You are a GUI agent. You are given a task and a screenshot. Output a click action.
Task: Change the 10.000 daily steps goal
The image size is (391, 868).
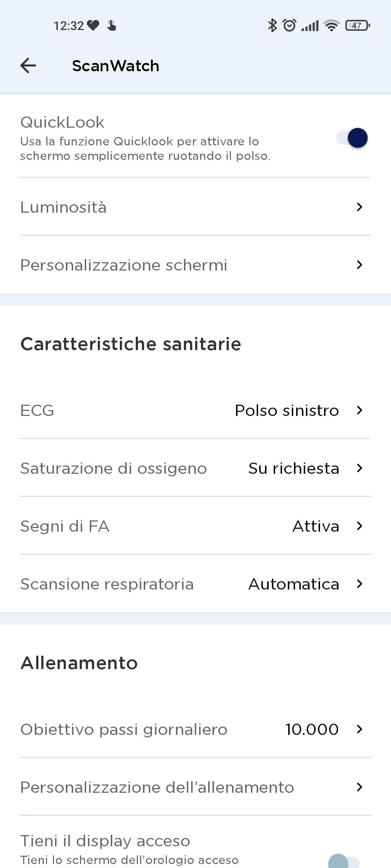pos(312,729)
